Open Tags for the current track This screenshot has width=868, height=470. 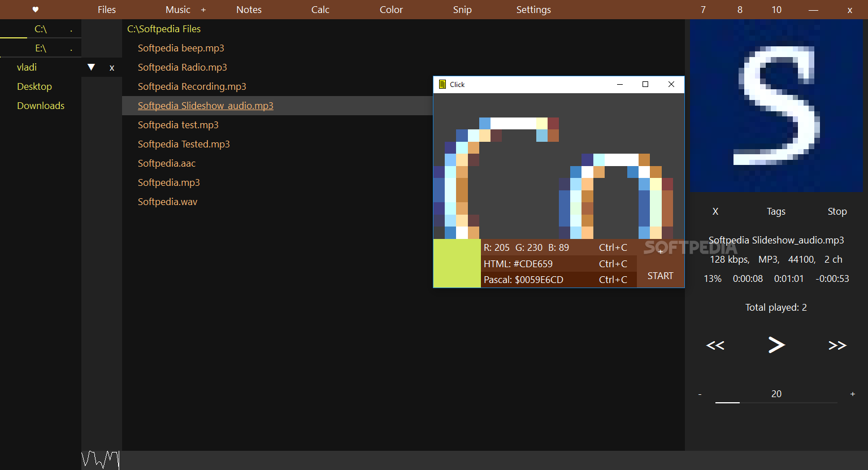coord(776,211)
